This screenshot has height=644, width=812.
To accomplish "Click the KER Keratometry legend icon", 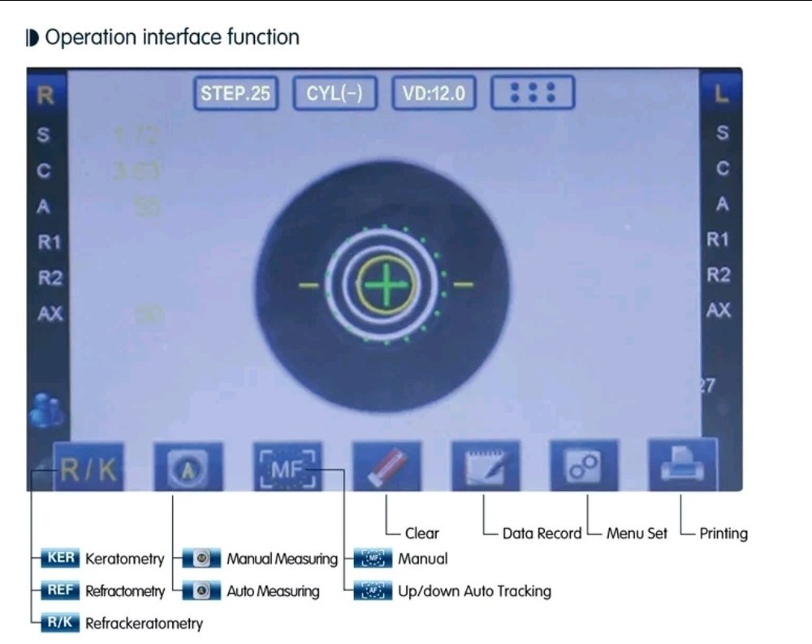I will pos(60,559).
